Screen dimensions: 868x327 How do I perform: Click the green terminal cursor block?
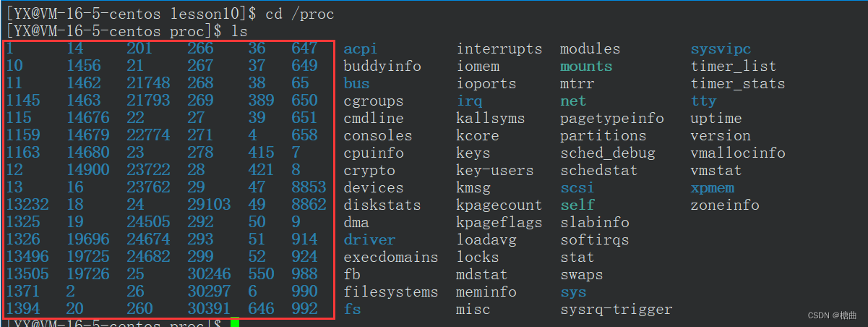pyautogui.click(x=235, y=323)
